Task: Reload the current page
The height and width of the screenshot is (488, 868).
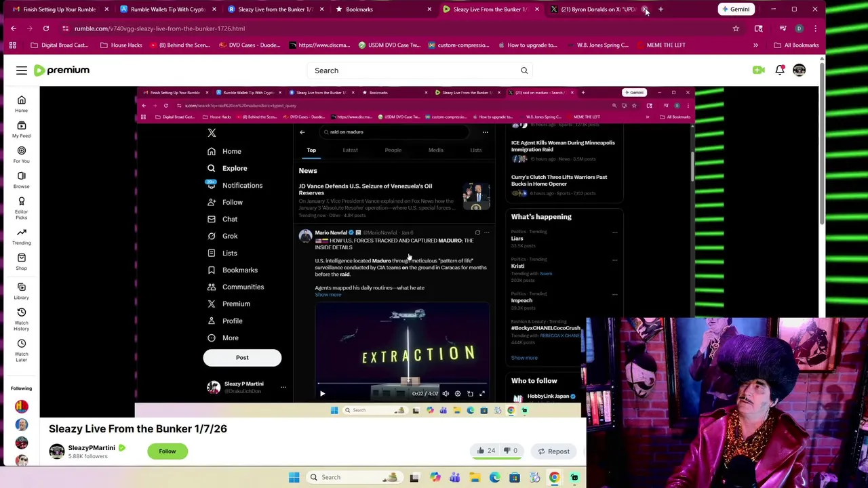Action: point(46,28)
